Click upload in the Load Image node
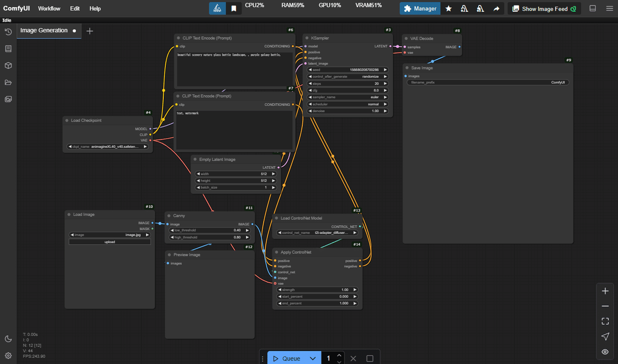The height and width of the screenshot is (364, 618). pos(109,241)
